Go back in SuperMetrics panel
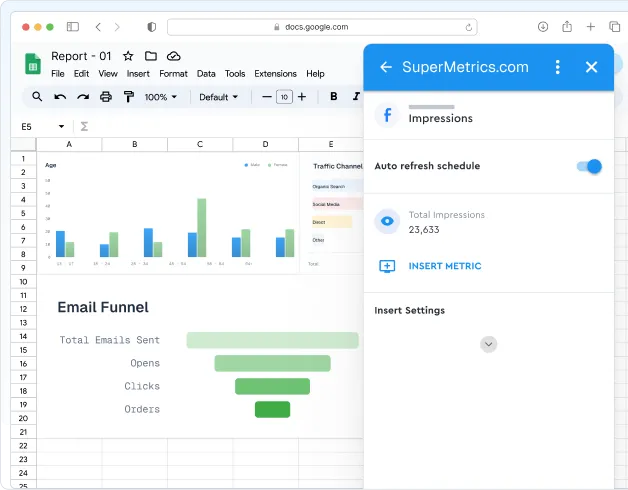 click(386, 67)
